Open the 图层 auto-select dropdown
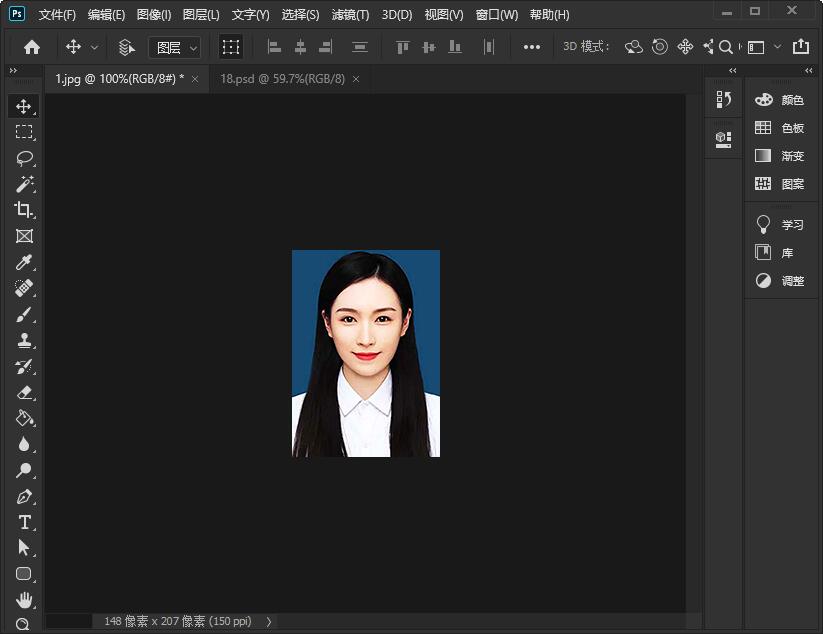This screenshot has height=634, width=823. tap(175, 47)
